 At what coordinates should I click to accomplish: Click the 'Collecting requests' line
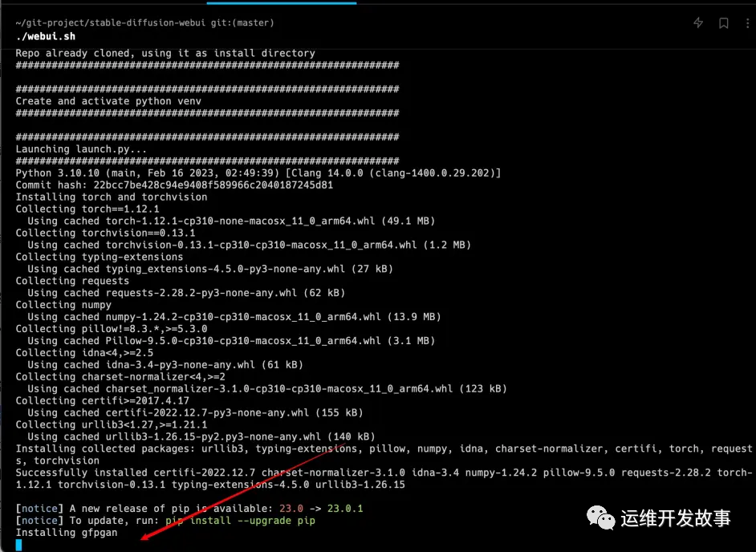click(72, 281)
